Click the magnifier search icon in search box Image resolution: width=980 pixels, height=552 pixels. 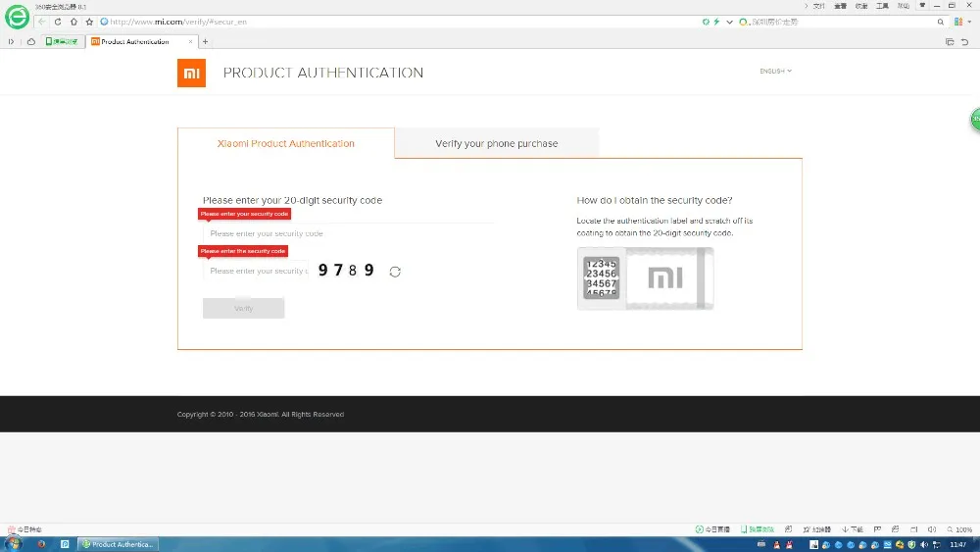(941, 22)
